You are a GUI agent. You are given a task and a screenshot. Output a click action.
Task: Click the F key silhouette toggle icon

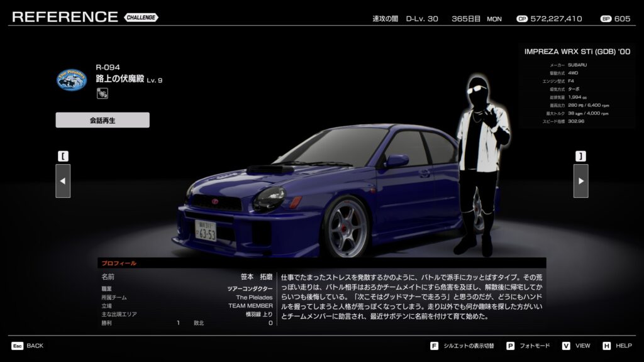click(434, 346)
